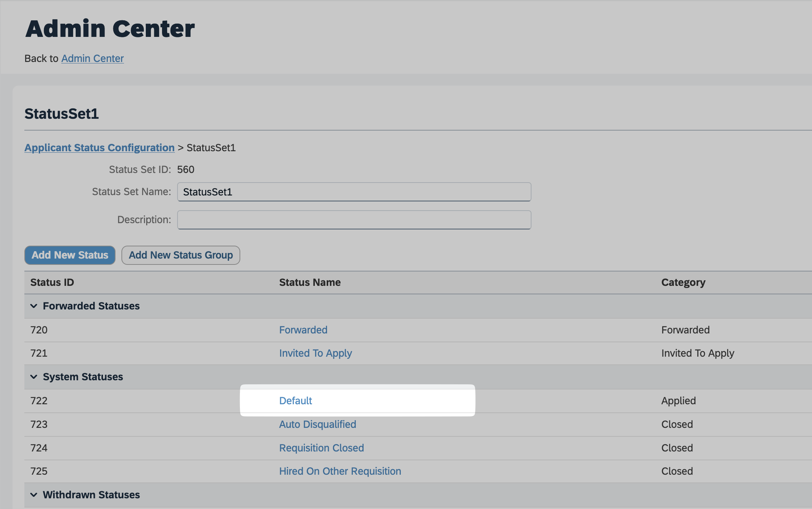Viewport: 812px width, 509px height.
Task: Collapse the System Statuses group chevron
Action: [34, 377]
